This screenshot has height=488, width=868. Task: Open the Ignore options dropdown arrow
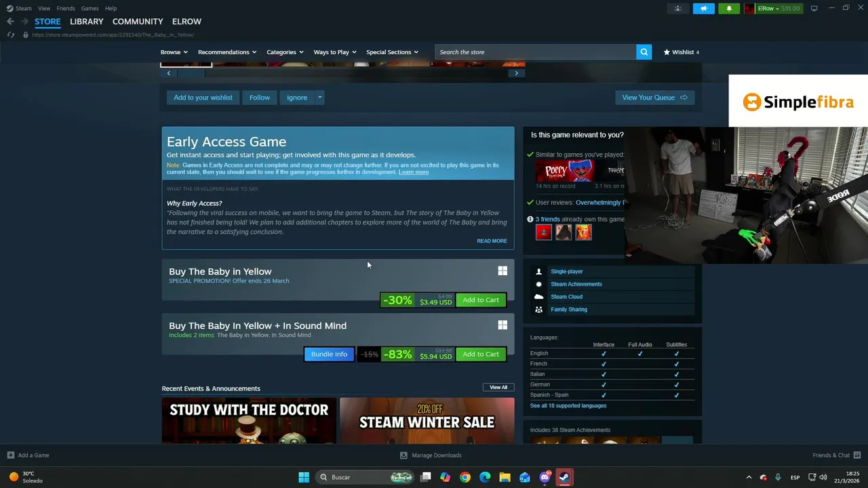319,98
